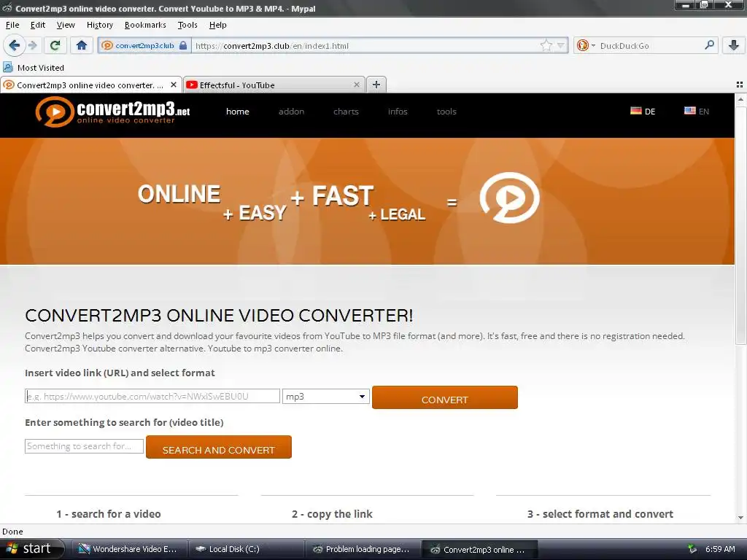Click heading '3 - select format and convert'
This screenshot has width=747, height=560.
tap(600, 514)
